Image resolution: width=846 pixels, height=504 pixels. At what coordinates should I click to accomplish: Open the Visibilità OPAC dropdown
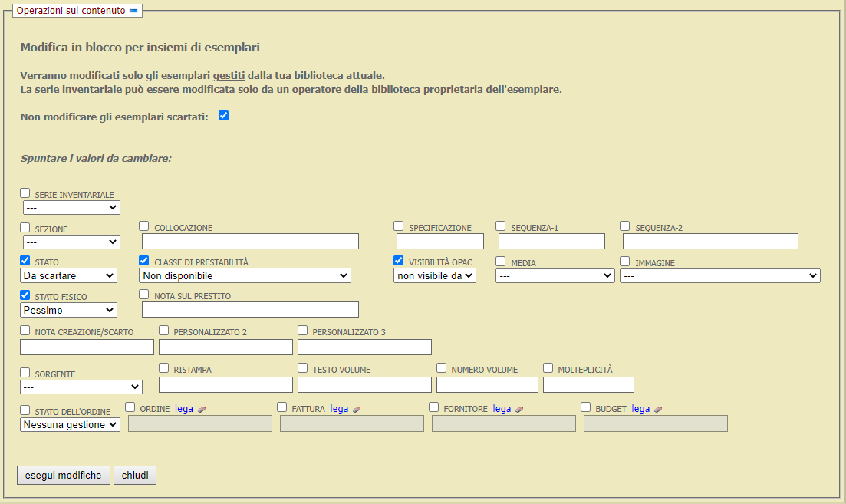(435, 275)
